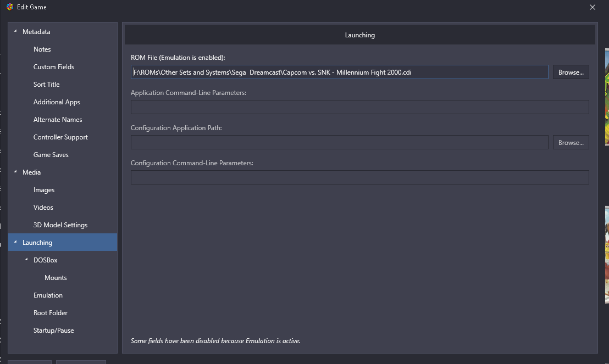Open the Images media page
The image size is (609, 364).
pyautogui.click(x=44, y=190)
